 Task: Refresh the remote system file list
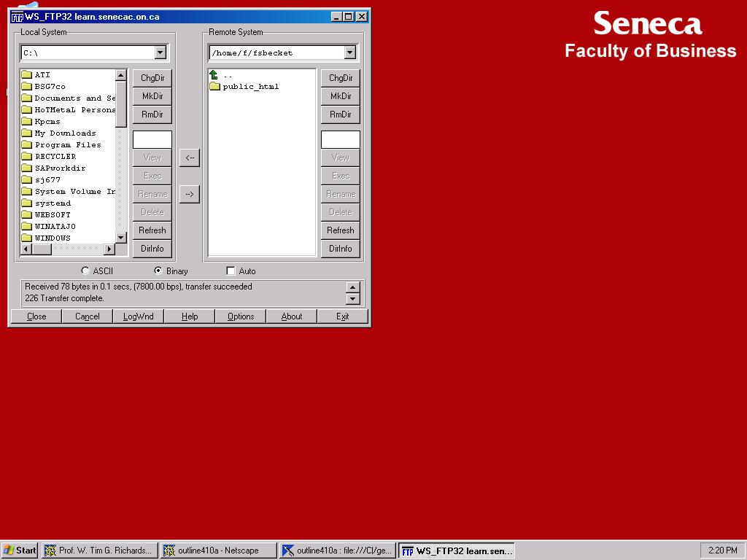341,230
